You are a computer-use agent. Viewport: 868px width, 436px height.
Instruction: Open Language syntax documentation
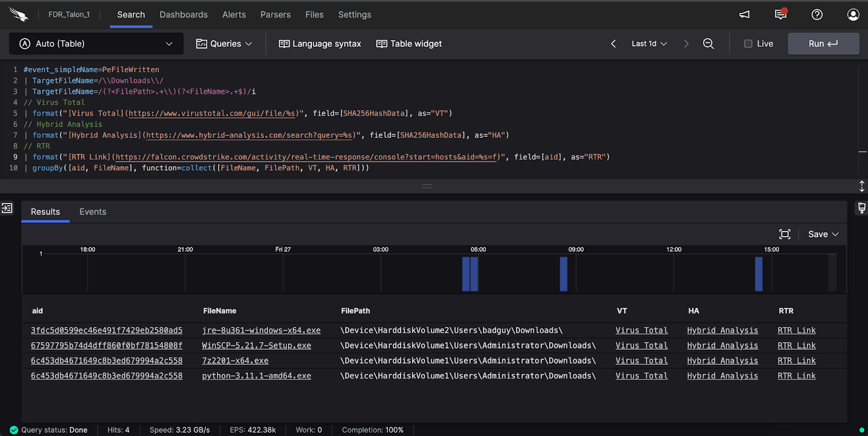320,43
